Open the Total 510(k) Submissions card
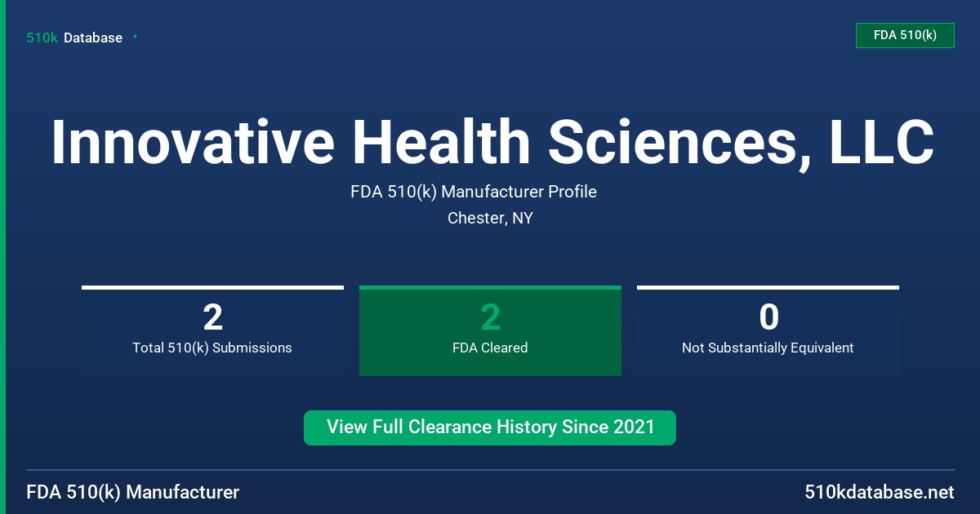This screenshot has width=980, height=514. click(212, 331)
